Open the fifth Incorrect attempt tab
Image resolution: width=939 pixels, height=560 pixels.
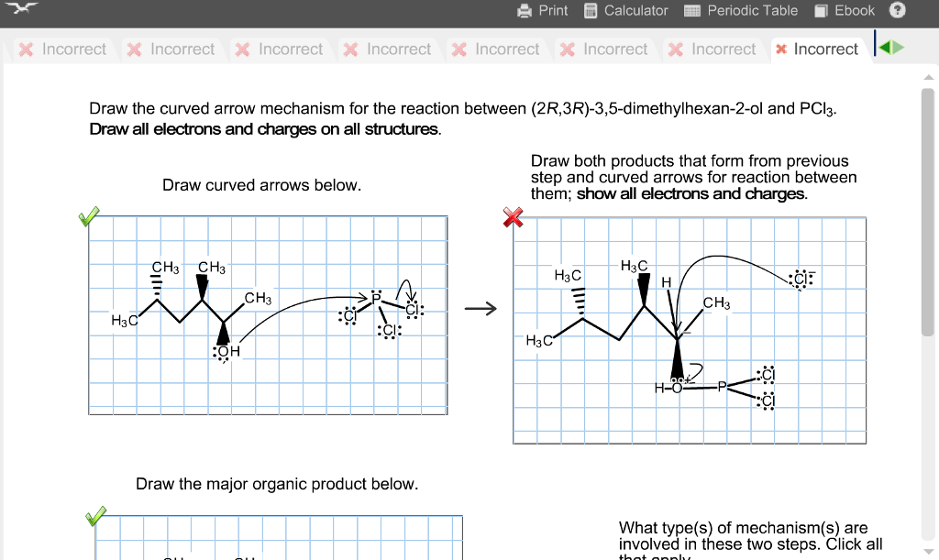coord(496,49)
